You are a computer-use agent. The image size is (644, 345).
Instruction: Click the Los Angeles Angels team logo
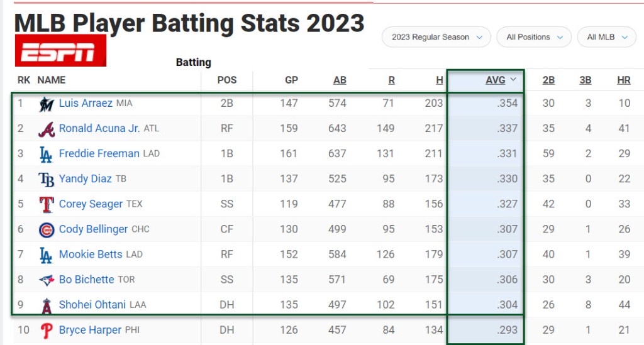[46, 305]
